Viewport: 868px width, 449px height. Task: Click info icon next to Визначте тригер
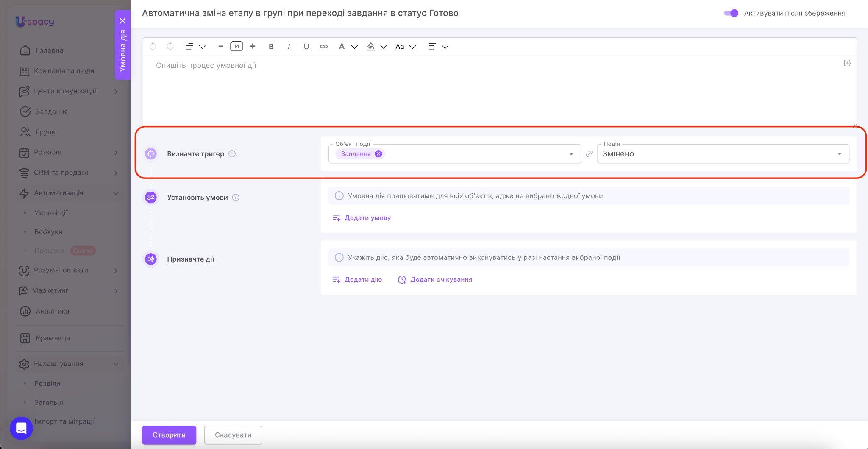(x=232, y=154)
